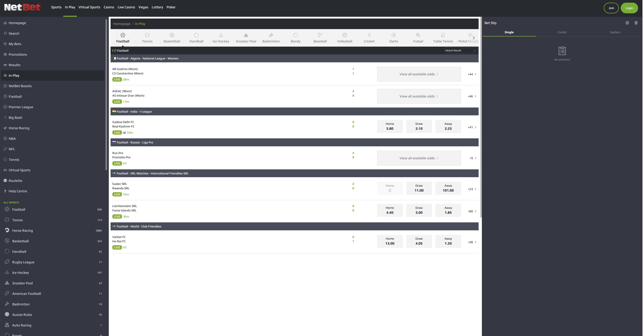Open the Live Casino menu item
The height and width of the screenshot is (336, 644).
pos(126,7)
